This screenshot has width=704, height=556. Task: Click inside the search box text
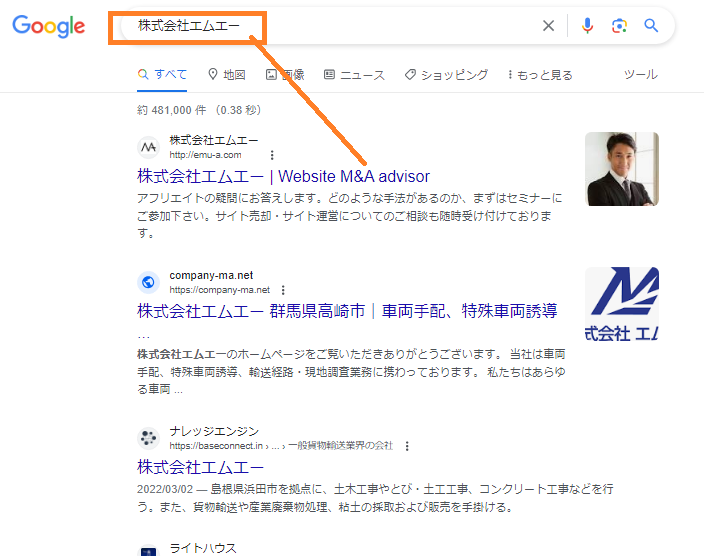pos(189,26)
